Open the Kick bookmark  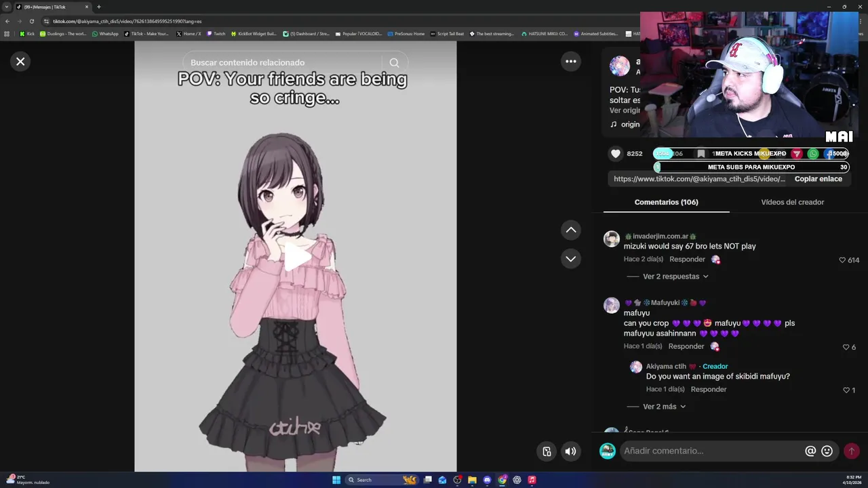click(27, 33)
